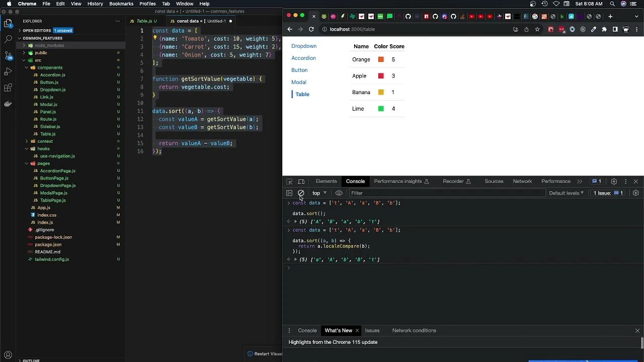The image size is (644, 362).
Task: Select the Accordion link in sidebar
Action: [x=303, y=58]
